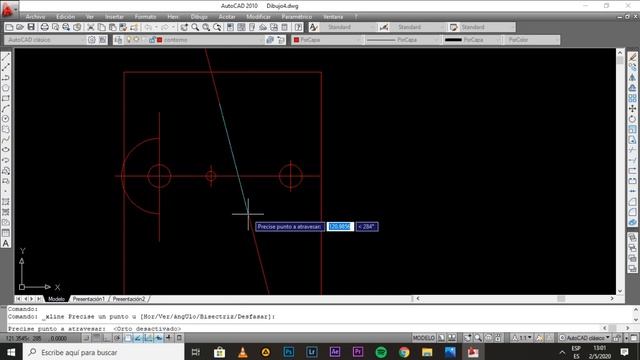640x360 pixels.
Task: Select the Polyline tool
Action: tap(6, 78)
